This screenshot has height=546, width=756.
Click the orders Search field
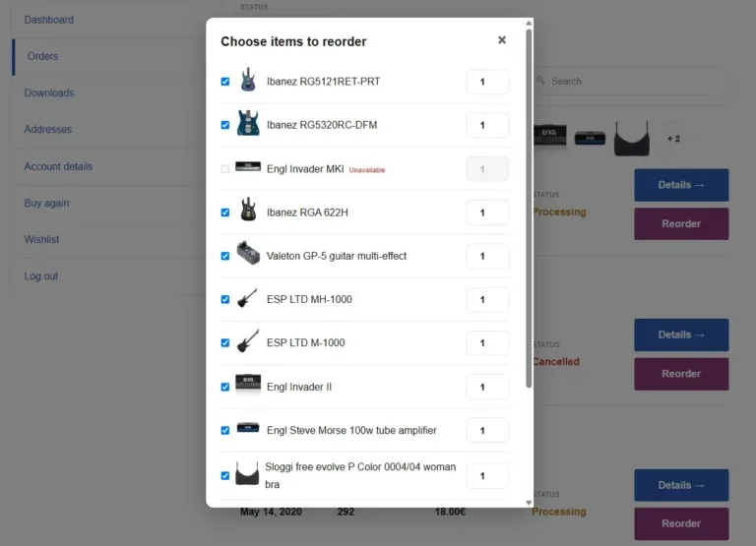click(x=627, y=81)
